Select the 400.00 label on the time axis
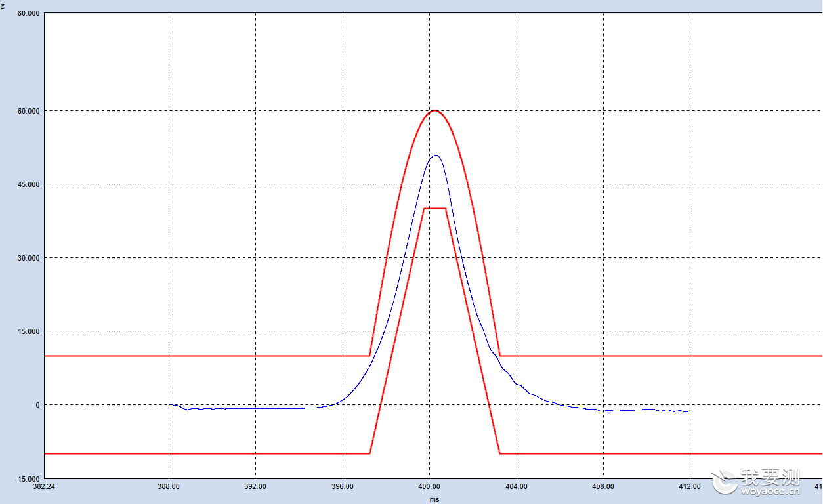Image resolution: width=823 pixels, height=504 pixels. coord(430,486)
